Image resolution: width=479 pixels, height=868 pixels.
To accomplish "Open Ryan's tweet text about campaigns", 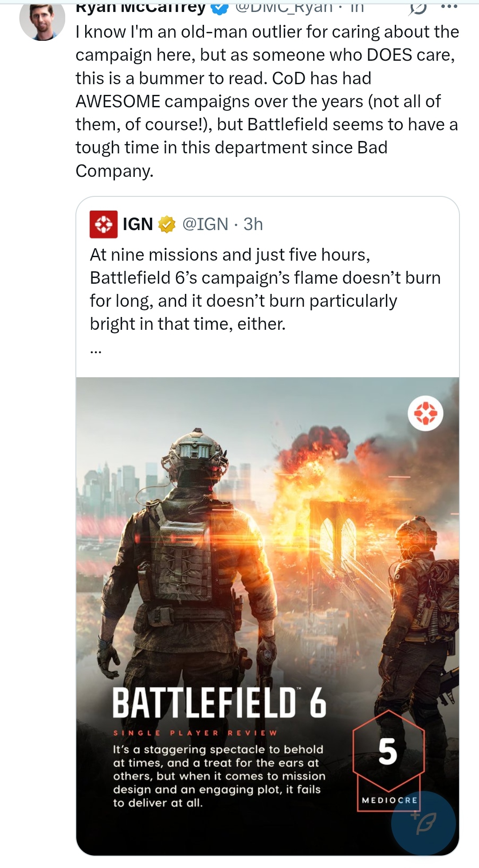I will coord(266,101).
